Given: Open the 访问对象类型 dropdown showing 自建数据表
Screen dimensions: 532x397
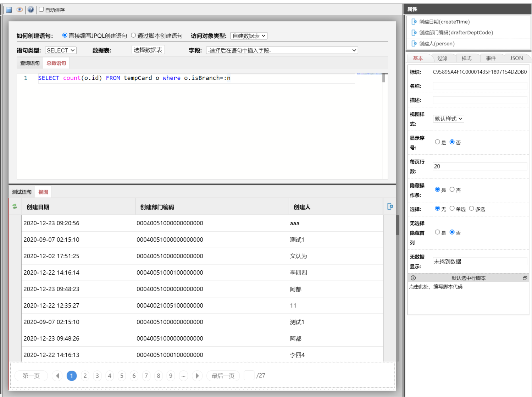Looking at the screenshot, I should coord(249,36).
